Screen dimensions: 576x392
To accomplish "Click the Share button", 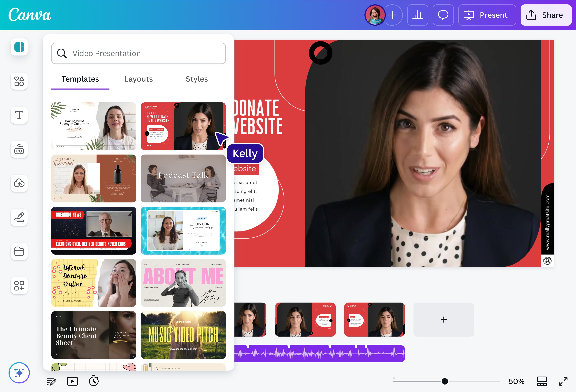I will pyautogui.click(x=546, y=15).
